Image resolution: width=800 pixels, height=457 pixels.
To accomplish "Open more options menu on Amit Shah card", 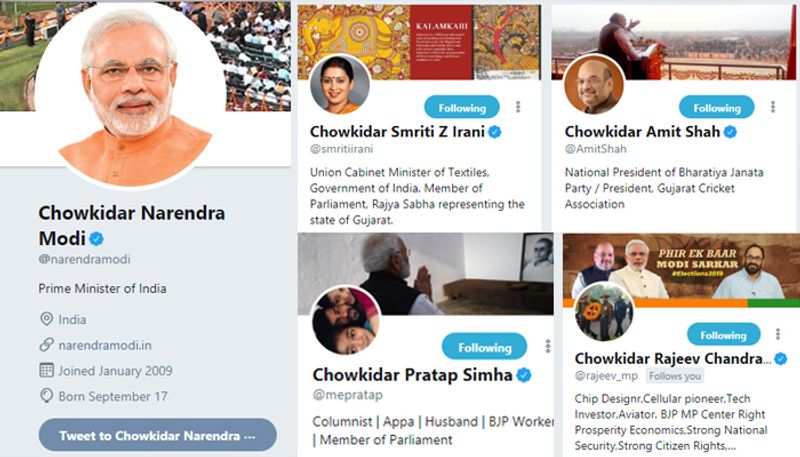I will coord(772,107).
